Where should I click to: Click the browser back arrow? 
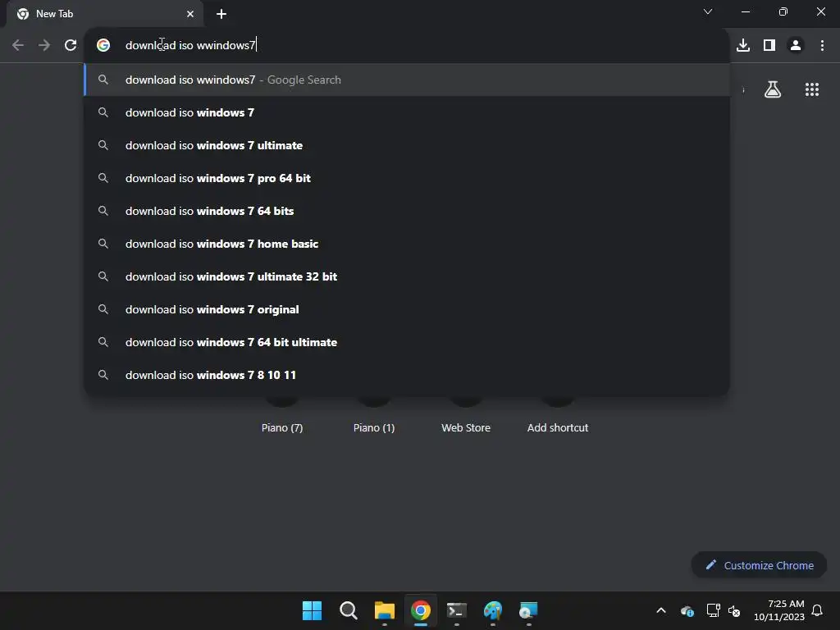click(x=18, y=45)
